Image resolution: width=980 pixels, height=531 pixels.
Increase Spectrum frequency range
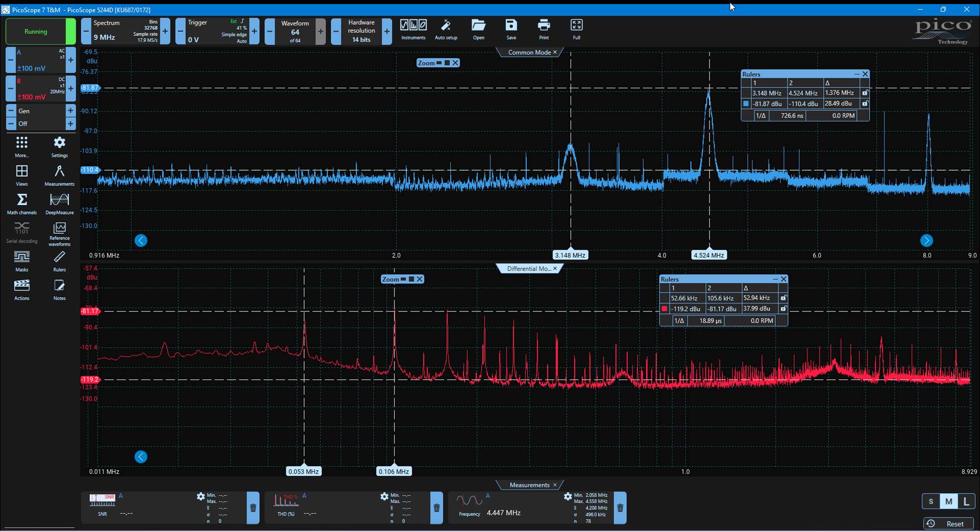coord(165,32)
